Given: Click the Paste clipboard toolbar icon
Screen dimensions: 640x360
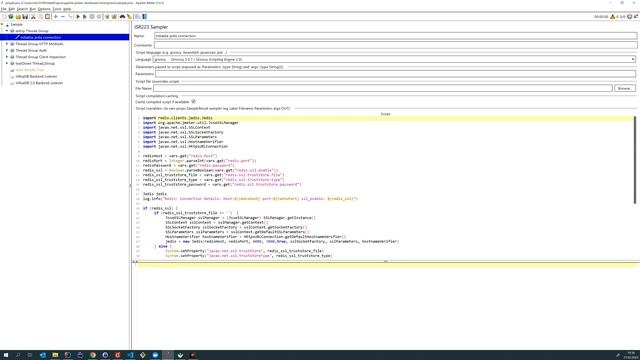Looking at the screenshot, I should (47, 17).
